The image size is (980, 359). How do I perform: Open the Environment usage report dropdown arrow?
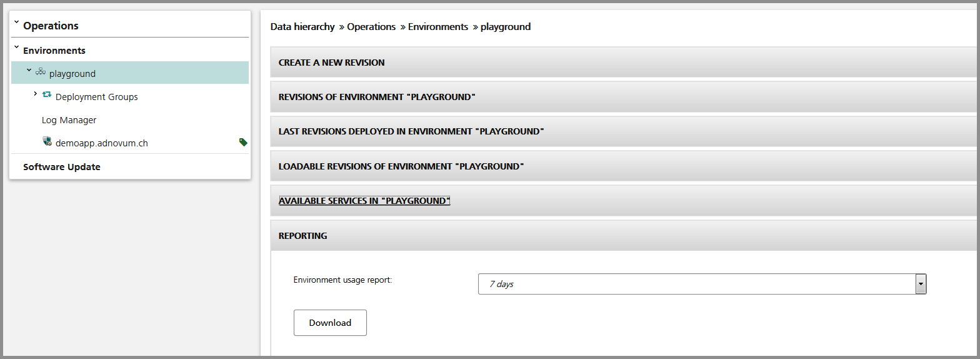pos(921,284)
